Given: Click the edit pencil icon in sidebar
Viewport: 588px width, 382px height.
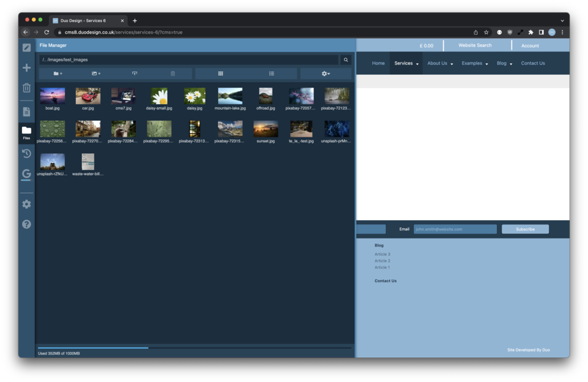Looking at the screenshot, I should [26, 48].
